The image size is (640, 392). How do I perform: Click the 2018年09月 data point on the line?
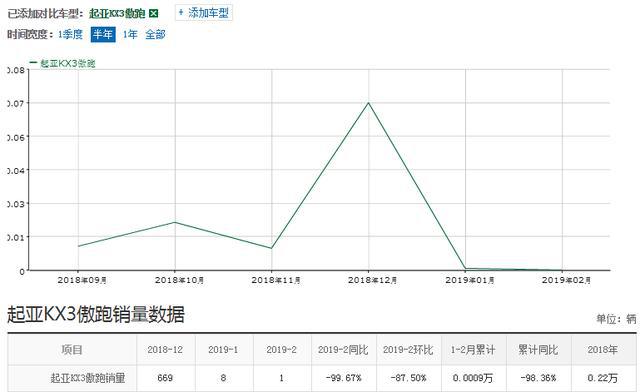78,246
